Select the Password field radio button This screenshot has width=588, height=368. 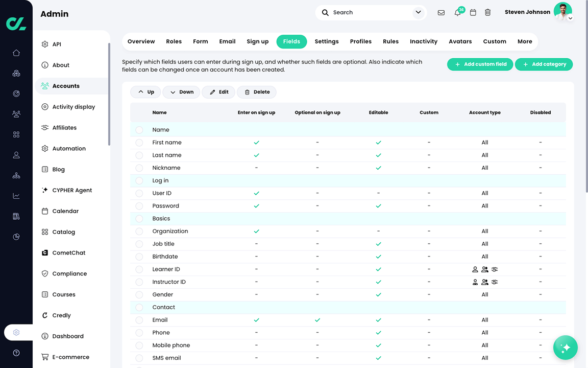point(139,205)
